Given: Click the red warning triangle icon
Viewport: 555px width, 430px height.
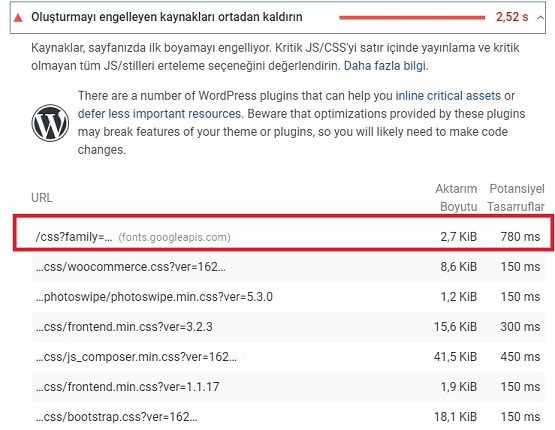Looking at the screenshot, I should [x=18, y=17].
